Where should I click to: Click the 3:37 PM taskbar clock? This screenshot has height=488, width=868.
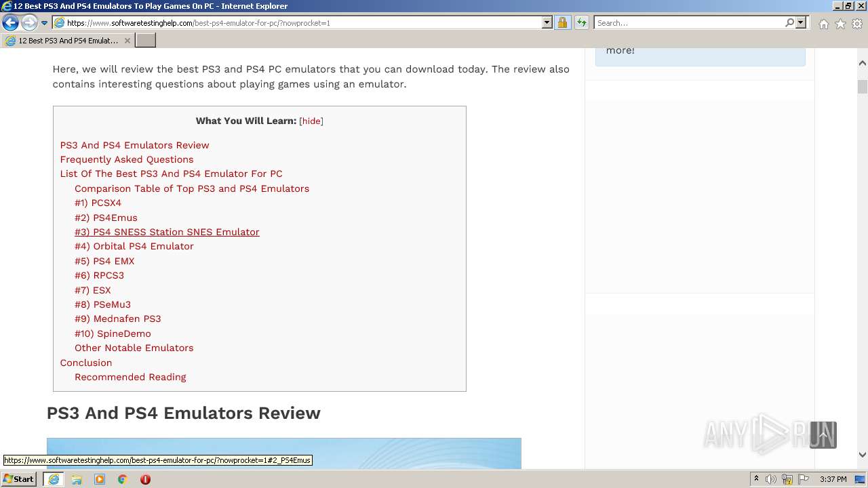pyautogui.click(x=833, y=479)
